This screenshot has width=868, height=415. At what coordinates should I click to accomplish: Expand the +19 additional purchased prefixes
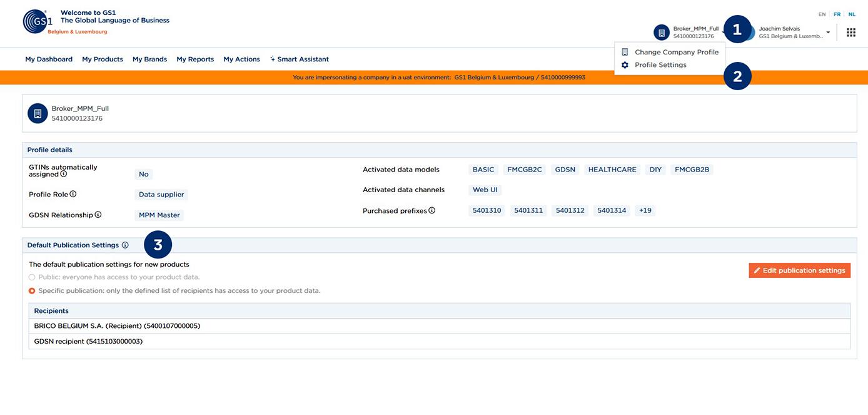[x=645, y=210]
